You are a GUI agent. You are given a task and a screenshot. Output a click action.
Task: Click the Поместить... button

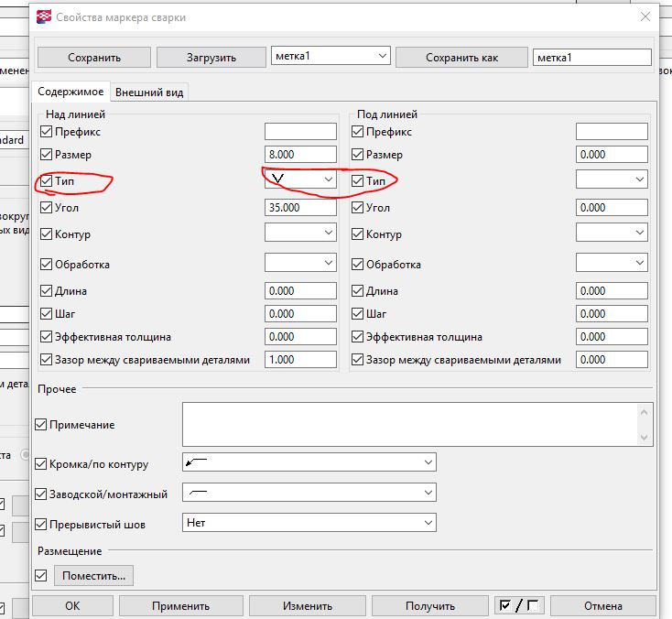(94, 575)
